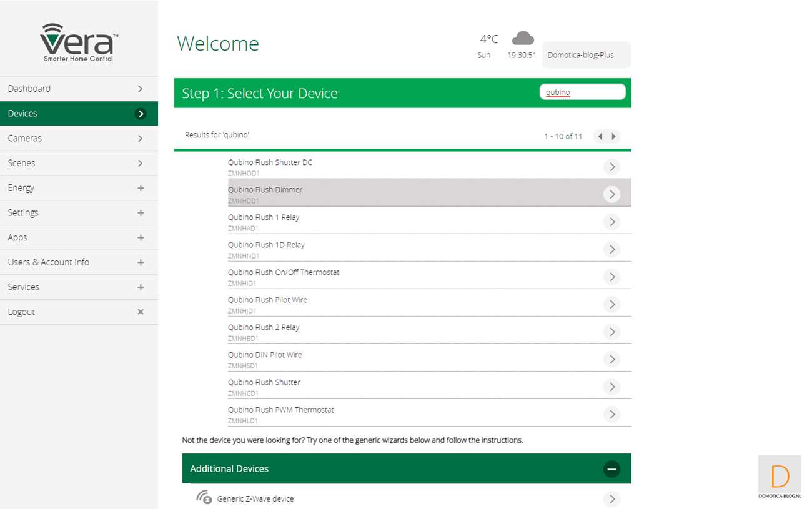The image size is (812, 509).
Task: Collapse the Additional Devices section
Action: coord(612,468)
